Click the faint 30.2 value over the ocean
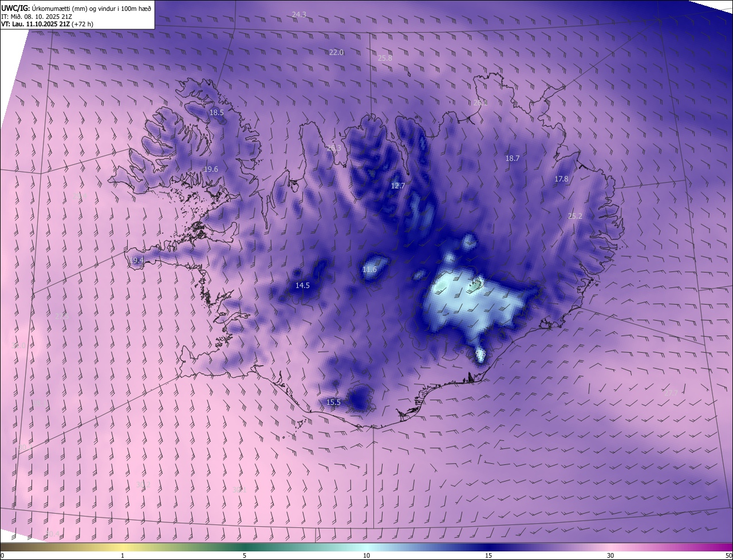 click(144, 484)
